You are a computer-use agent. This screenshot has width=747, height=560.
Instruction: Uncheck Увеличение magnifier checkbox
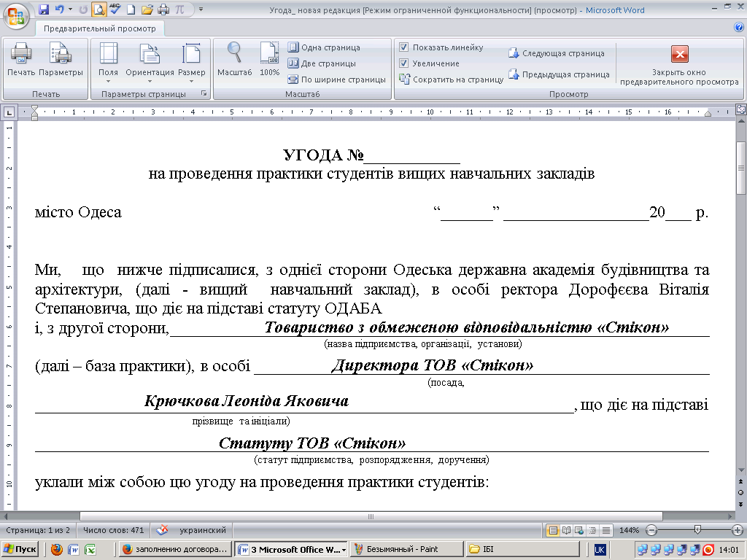click(x=403, y=63)
